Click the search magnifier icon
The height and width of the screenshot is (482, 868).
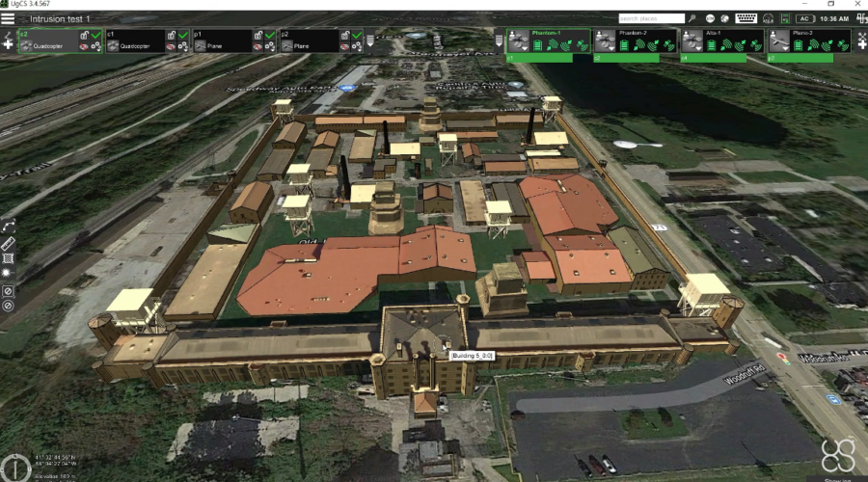point(692,18)
